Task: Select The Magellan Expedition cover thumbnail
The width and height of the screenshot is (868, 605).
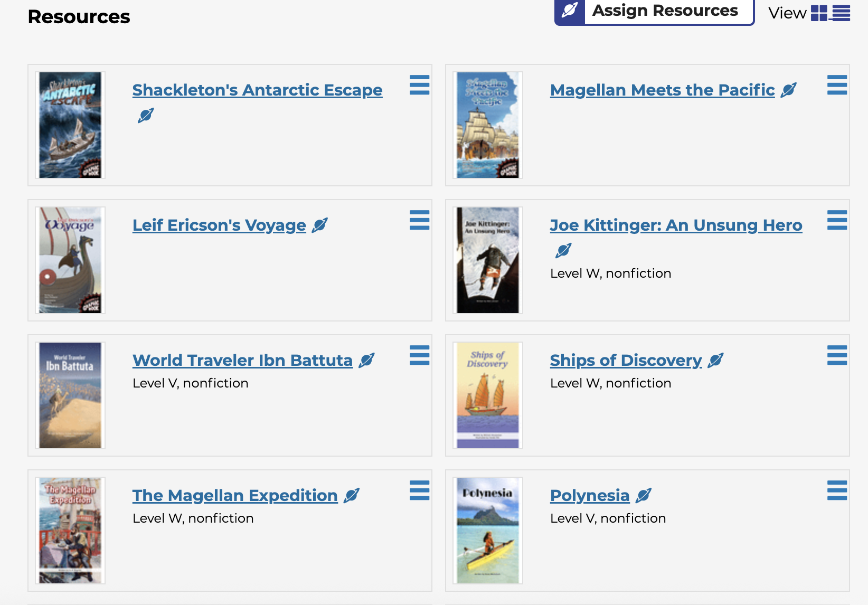Action: click(x=70, y=531)
